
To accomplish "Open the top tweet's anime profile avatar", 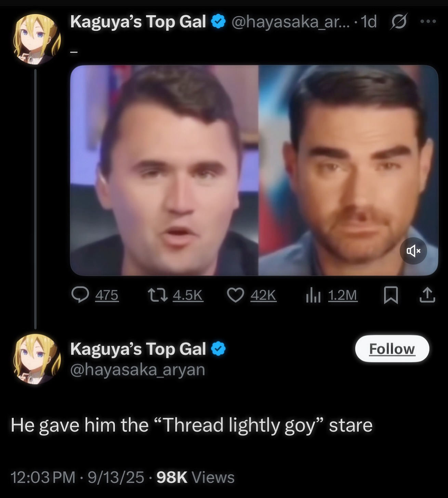I will point(37,39).
